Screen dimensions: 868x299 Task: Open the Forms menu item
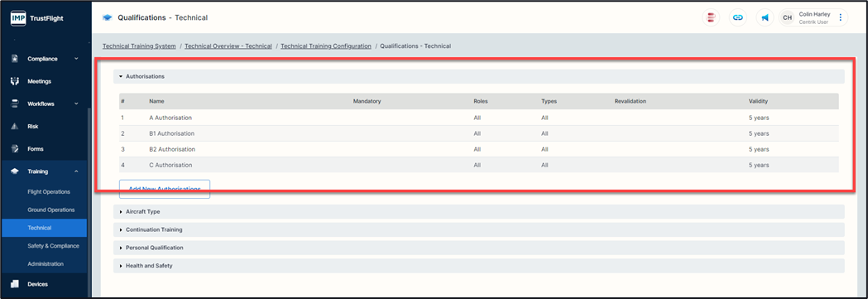(x=36, y=149)
